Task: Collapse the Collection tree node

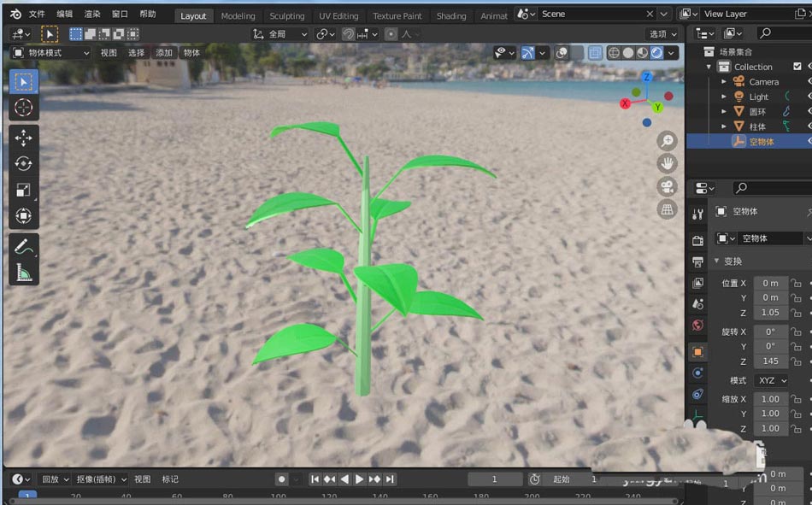Action: [709, 67]
